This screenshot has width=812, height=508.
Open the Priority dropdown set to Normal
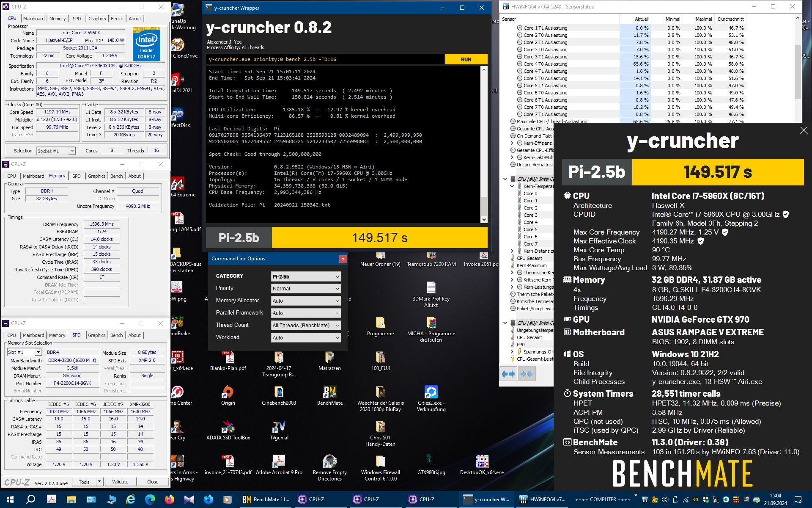(x=306, y=289)
